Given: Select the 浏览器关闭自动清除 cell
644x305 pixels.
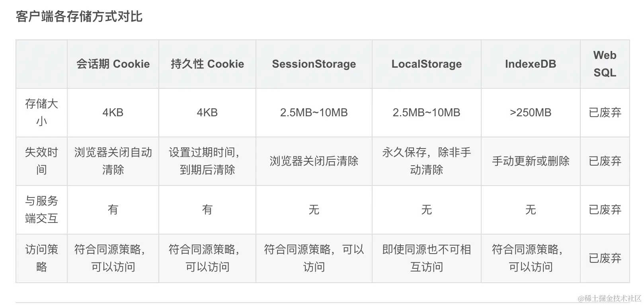Looking at the screenshot, I should [x=113, y=161].
